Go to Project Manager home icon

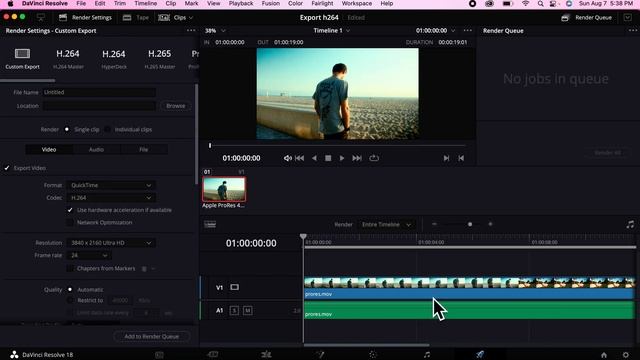[604, 355]
